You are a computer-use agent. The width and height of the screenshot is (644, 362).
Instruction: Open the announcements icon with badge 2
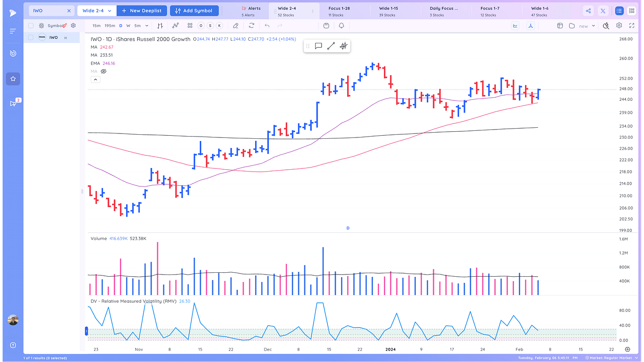pyautogui.click(x=13, y=103)
